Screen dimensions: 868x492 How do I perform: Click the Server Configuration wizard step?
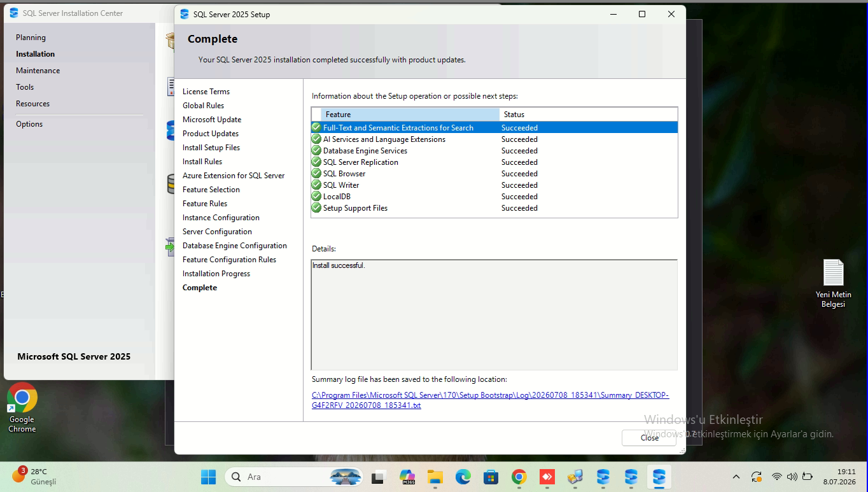217,232
